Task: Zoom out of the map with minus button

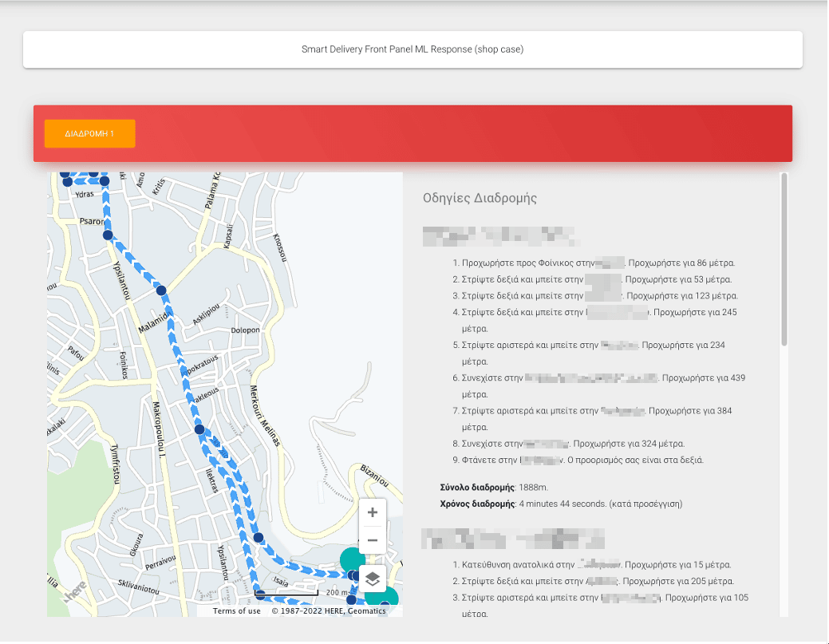Action: (373, 540)
